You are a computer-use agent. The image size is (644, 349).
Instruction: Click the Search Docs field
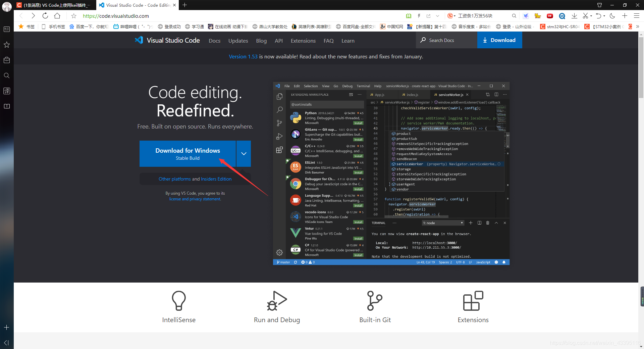click(446, 40)
